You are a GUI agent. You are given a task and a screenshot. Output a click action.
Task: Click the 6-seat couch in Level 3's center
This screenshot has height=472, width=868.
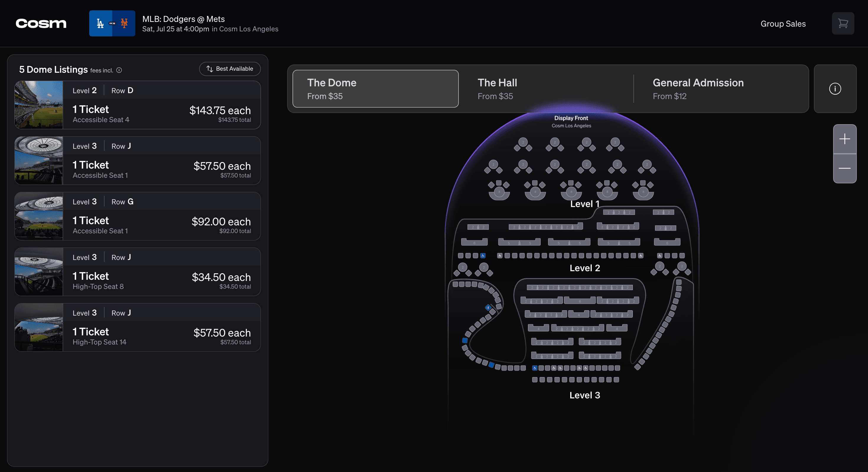pyautogui.click(x=580, y=300)
